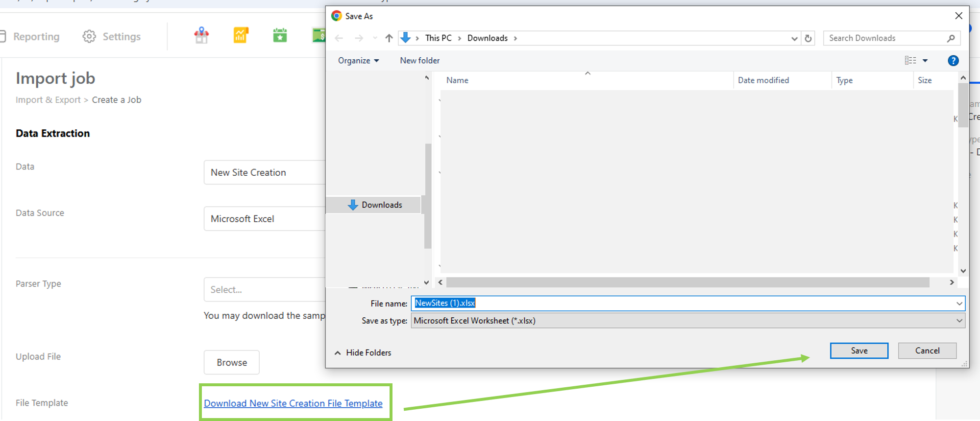Expand the Organize dropdown menu

(358, 61)
